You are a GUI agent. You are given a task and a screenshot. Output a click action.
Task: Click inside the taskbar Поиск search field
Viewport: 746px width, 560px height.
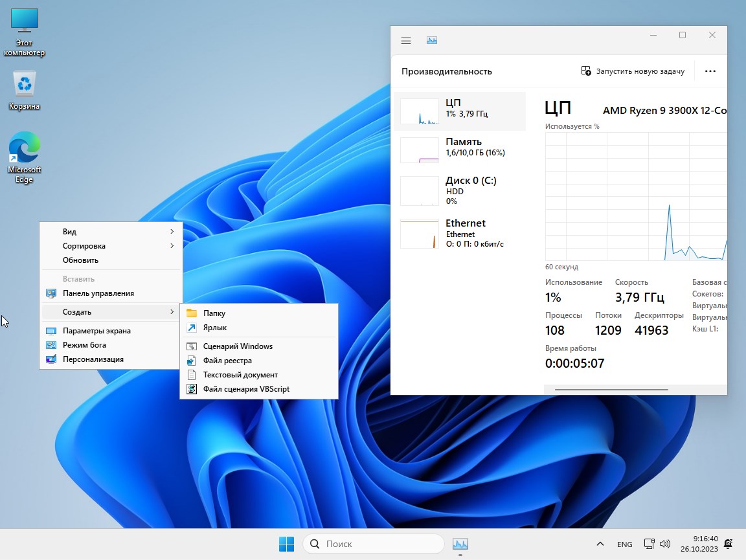[373, 544]
